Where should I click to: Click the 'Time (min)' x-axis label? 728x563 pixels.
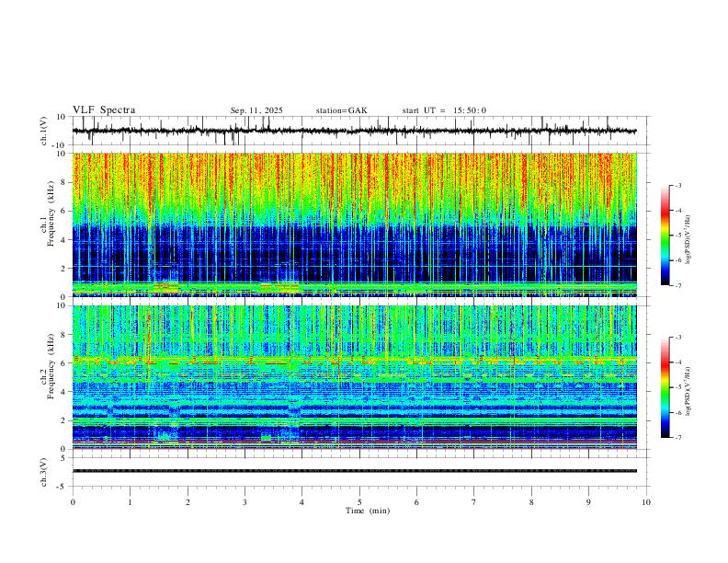tap(368, 511)
